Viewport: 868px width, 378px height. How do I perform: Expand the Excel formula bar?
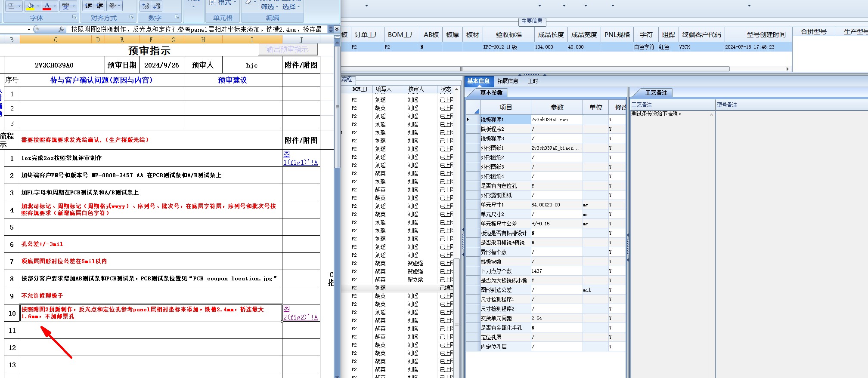click(337, 29)
